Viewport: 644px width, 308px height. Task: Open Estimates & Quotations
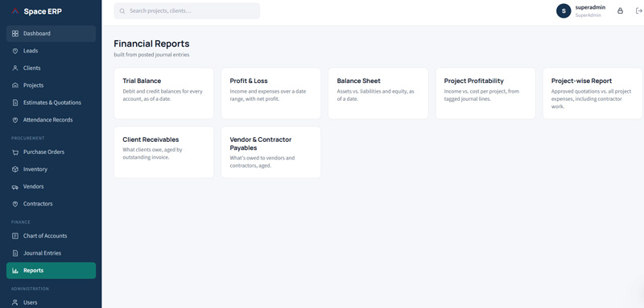coord(51,103)
